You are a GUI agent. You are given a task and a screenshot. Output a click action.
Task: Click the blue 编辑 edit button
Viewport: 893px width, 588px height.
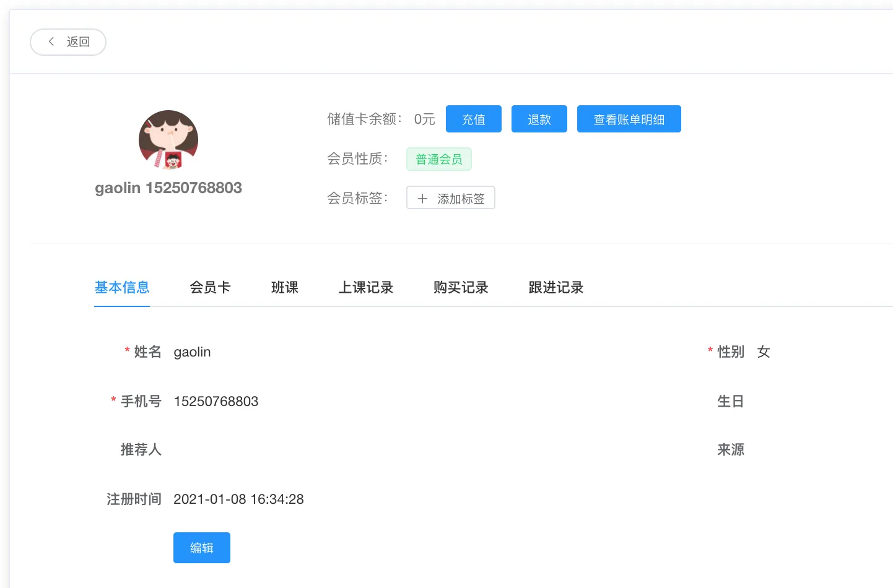202,548
